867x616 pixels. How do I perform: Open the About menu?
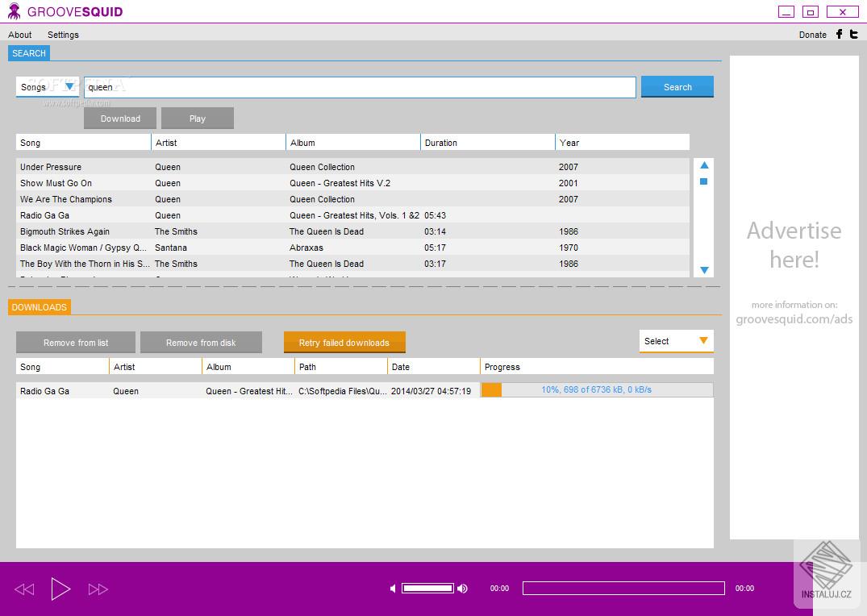pos(20,35)
